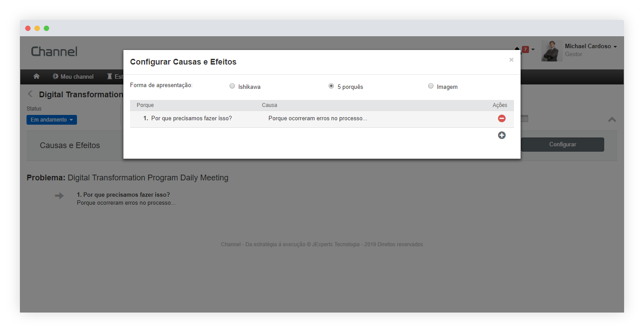
Task: Remove the first cause row
Action: tap(502, 118)
